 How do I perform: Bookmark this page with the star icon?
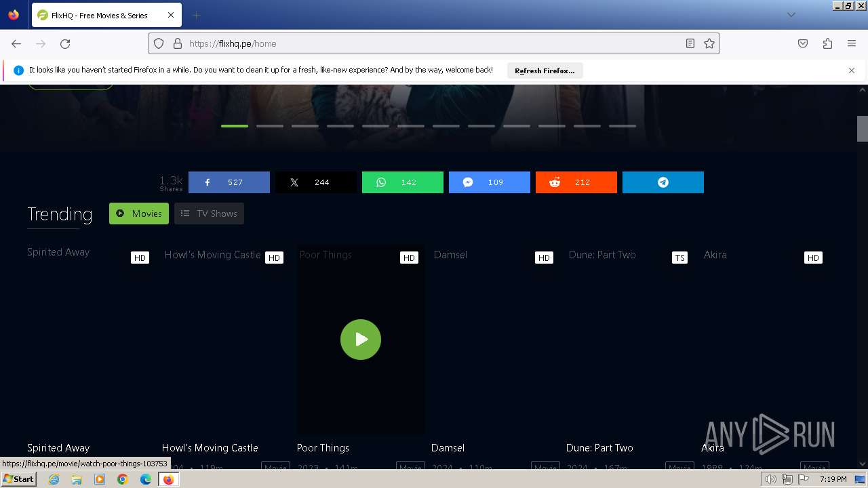[x=709, y=43]
